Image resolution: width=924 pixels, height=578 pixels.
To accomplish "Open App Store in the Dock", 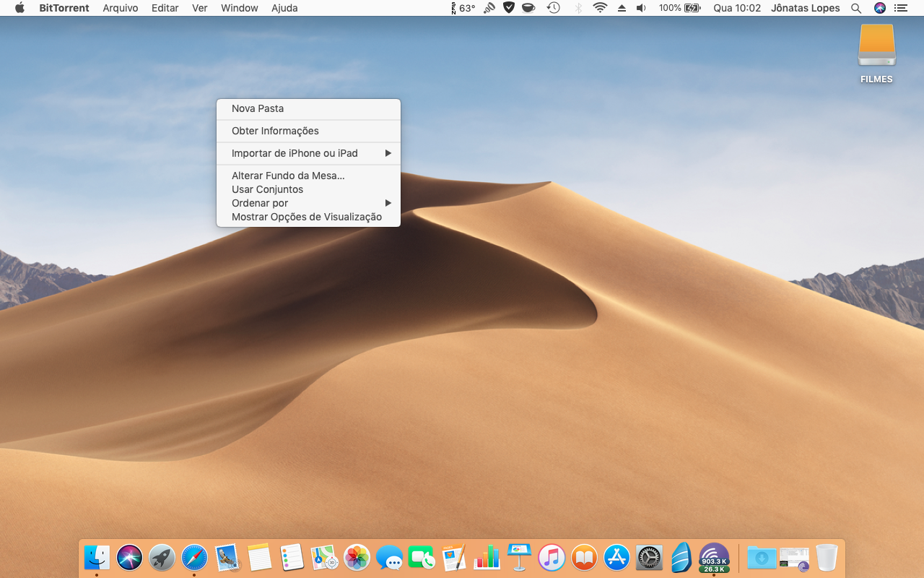I will pos(616,557).
